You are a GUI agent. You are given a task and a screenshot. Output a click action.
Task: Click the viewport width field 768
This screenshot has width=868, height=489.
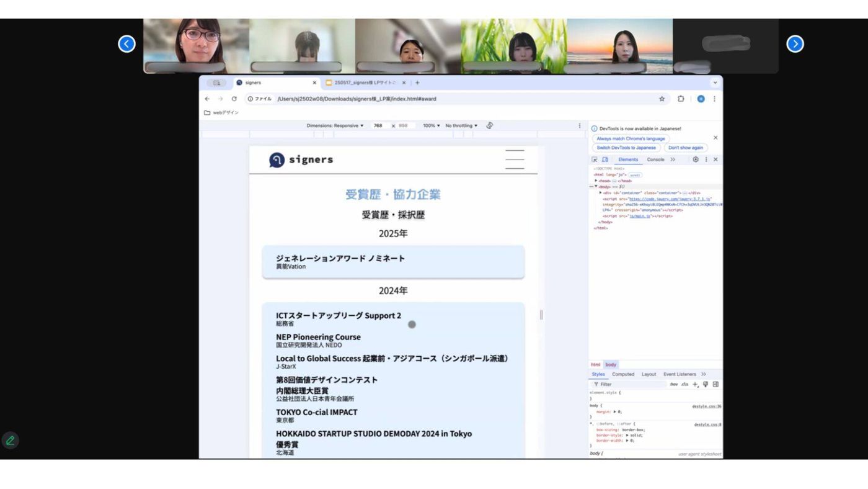click(378, 125)
